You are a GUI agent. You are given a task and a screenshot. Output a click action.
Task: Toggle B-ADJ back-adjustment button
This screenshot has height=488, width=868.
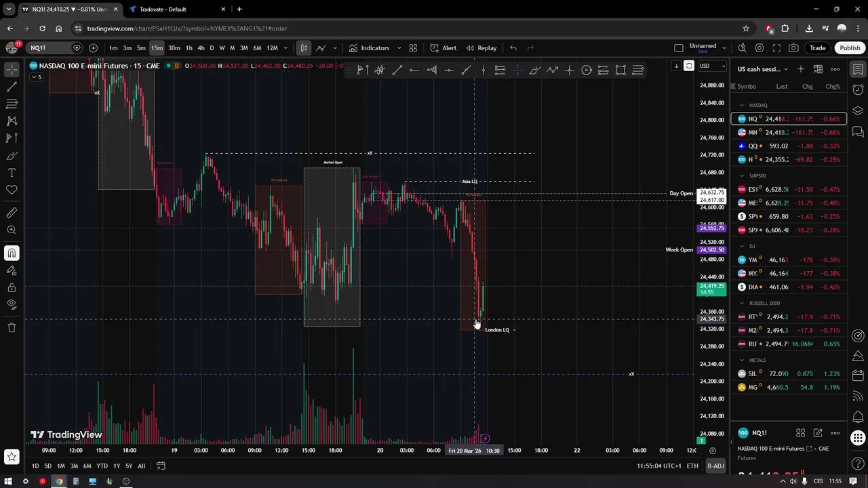coord(716,466)
